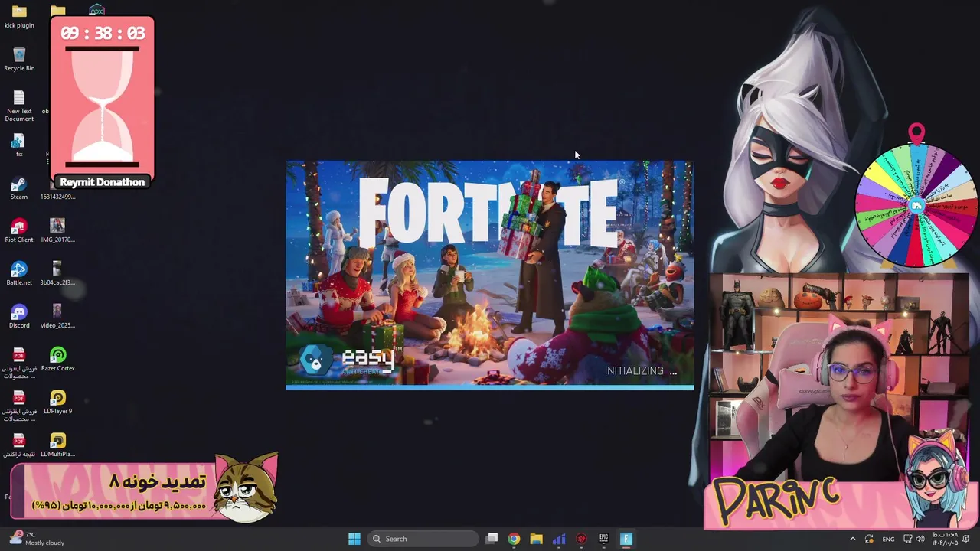Switch the ENG input language indicator
This screenshot has height=551, width=980.
pyautogui.click(x=888, y=539)
